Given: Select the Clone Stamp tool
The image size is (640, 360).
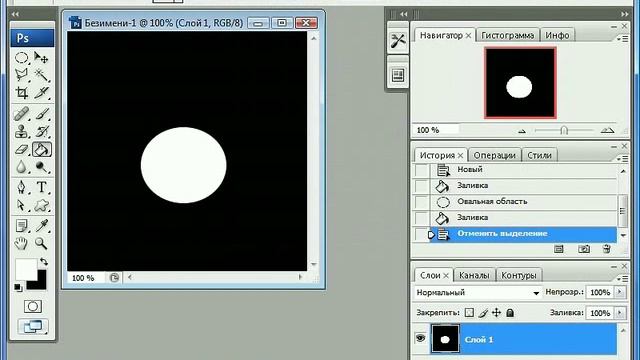Looking at the screenshot, I should point(22,131).
